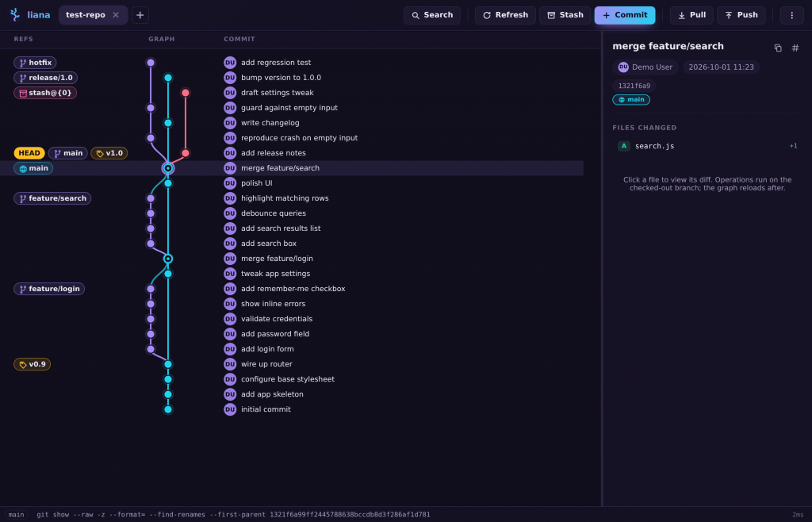
Task: Select the stash@{0} ref
Action: tap(45, 93)
